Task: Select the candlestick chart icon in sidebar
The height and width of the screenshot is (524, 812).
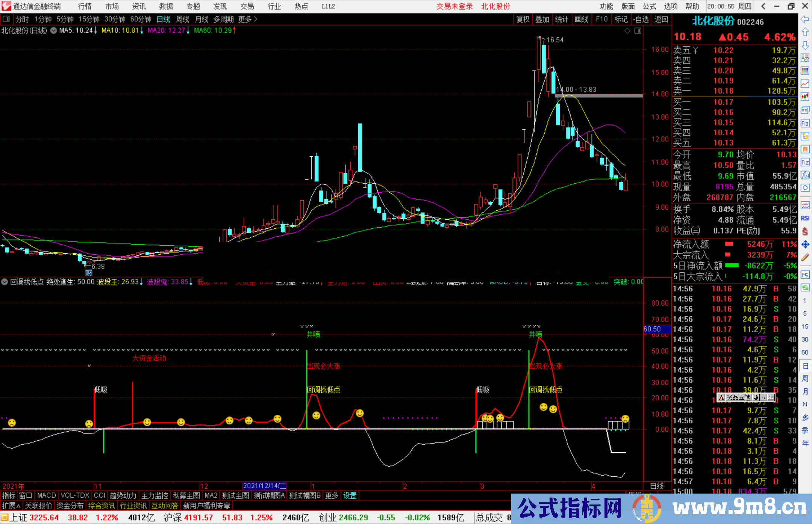Action: 805,95
